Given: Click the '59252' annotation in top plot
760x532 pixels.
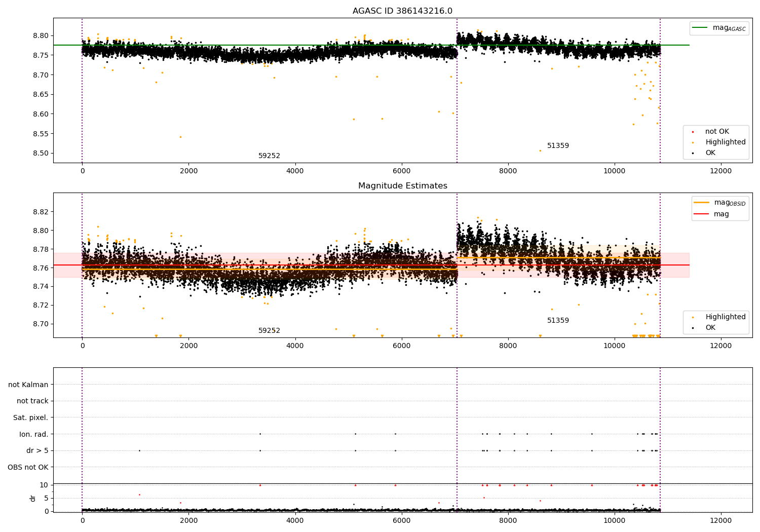Looking at the screenshot, I should (269, 156).
